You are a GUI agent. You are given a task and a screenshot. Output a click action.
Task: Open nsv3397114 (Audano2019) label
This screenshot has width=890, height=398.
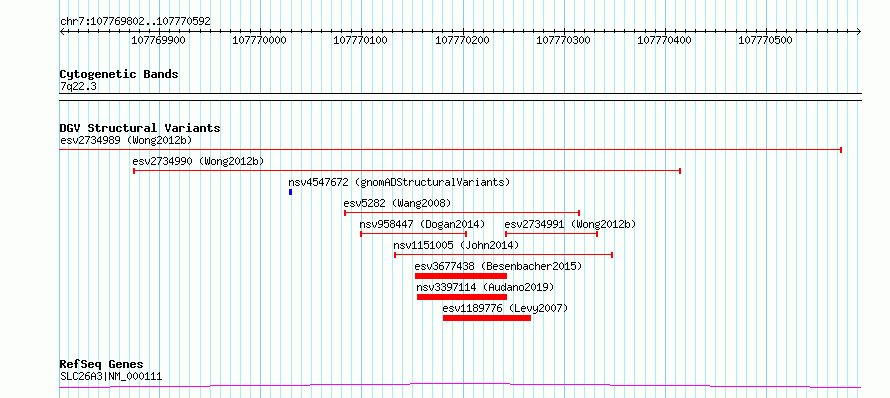(485, 287)
